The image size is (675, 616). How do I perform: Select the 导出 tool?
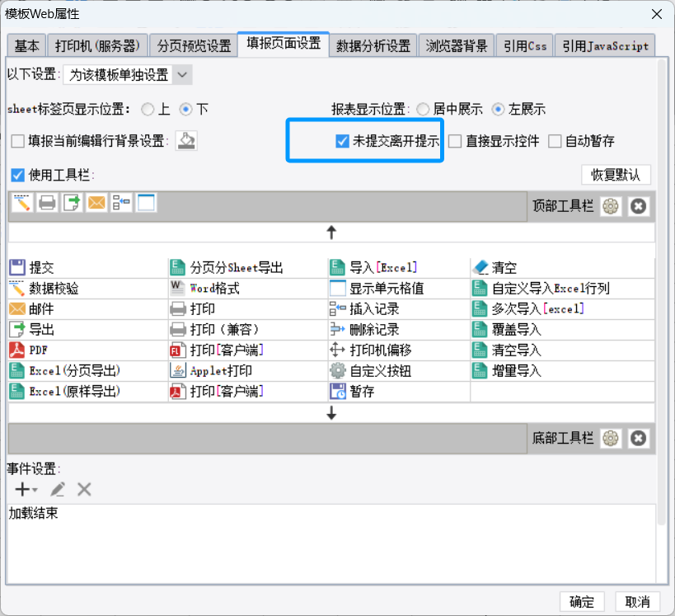(x=88, y=330)
